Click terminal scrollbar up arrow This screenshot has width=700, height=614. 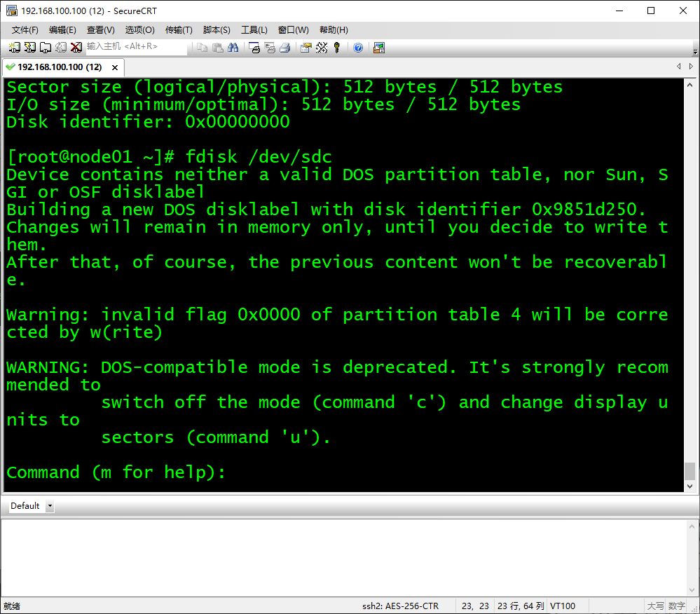[x=689, y=84]
